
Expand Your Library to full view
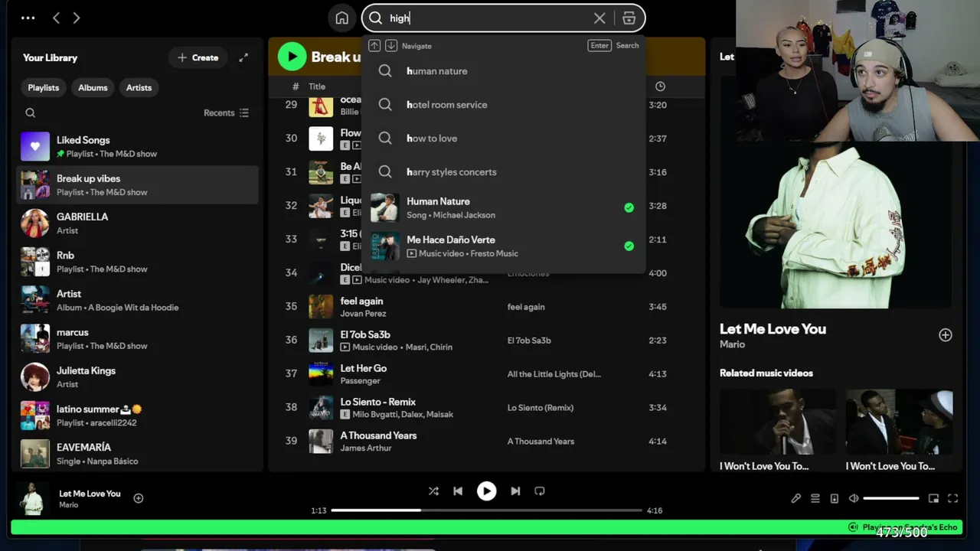click(x=243, y=57)
